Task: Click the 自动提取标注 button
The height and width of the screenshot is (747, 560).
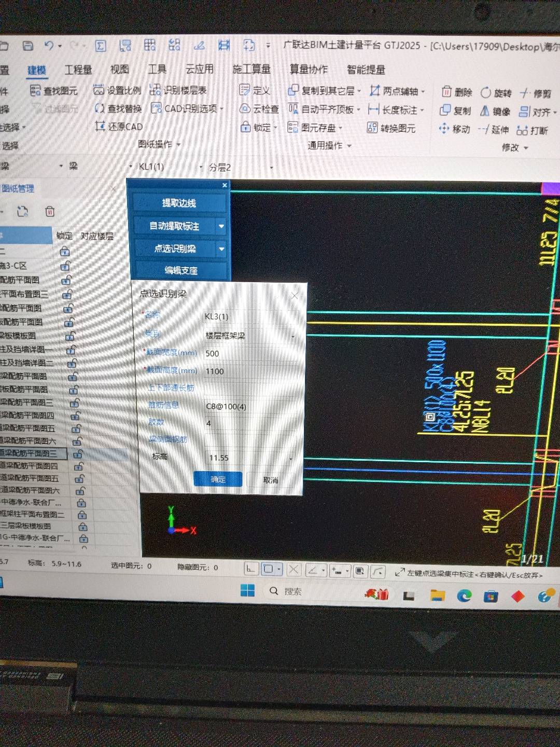Action: pyautogui.click(x=175, y=226)
